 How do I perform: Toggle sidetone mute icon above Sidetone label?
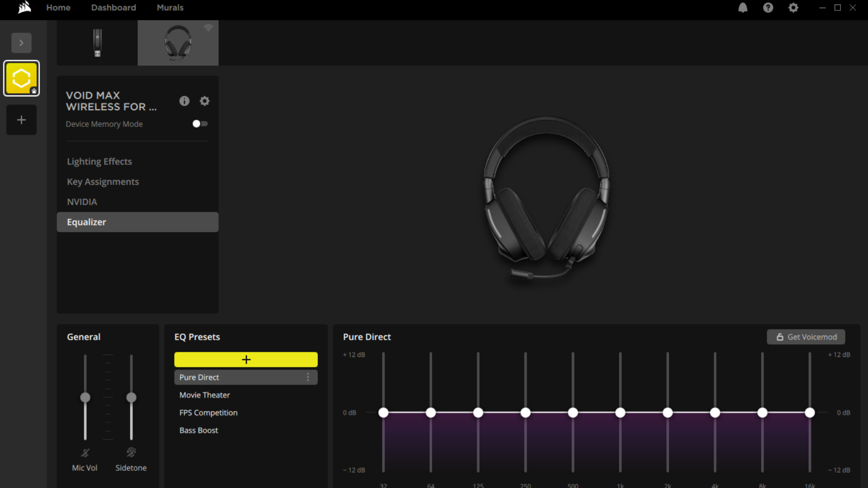pos(131,452)
